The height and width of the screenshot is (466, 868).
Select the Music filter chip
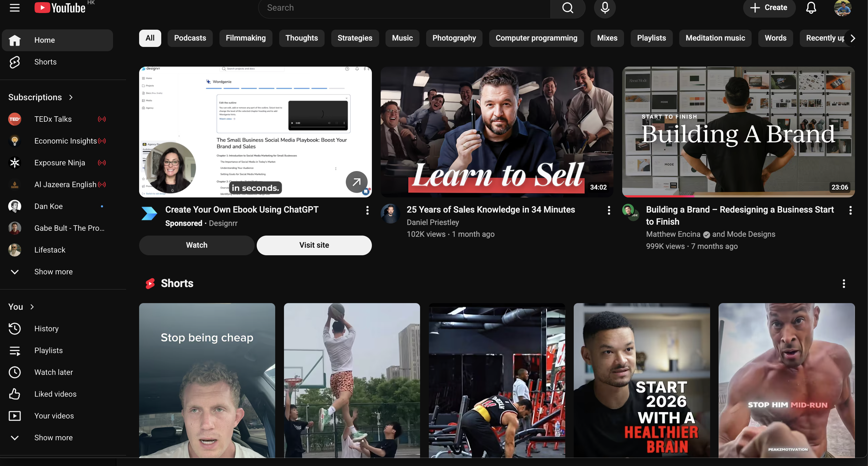click(x=402, y=38)
